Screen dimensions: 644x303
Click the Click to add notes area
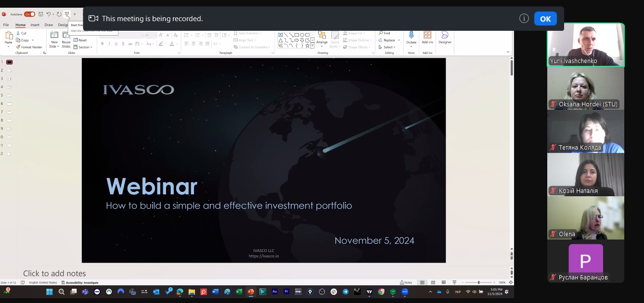[x=54, y=273]
